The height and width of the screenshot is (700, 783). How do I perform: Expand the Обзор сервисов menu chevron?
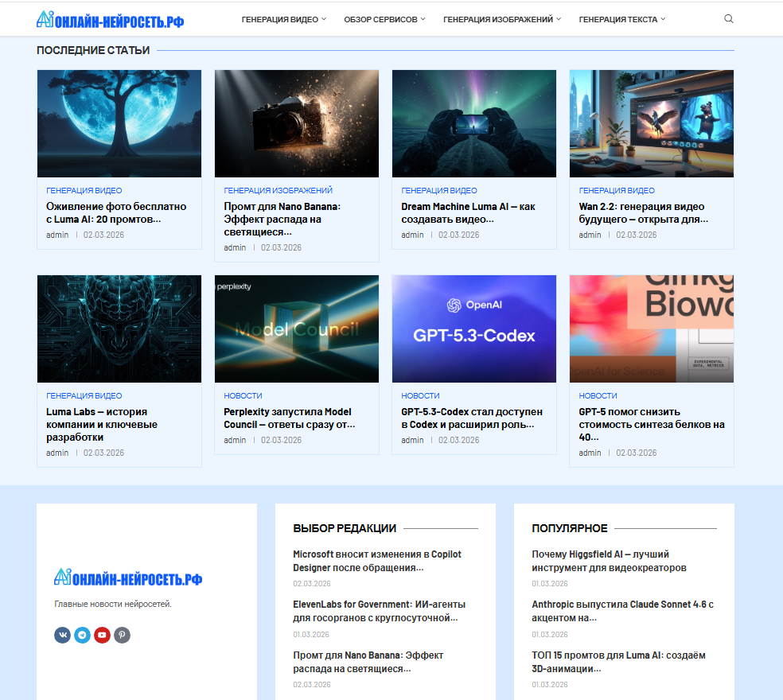423,19
